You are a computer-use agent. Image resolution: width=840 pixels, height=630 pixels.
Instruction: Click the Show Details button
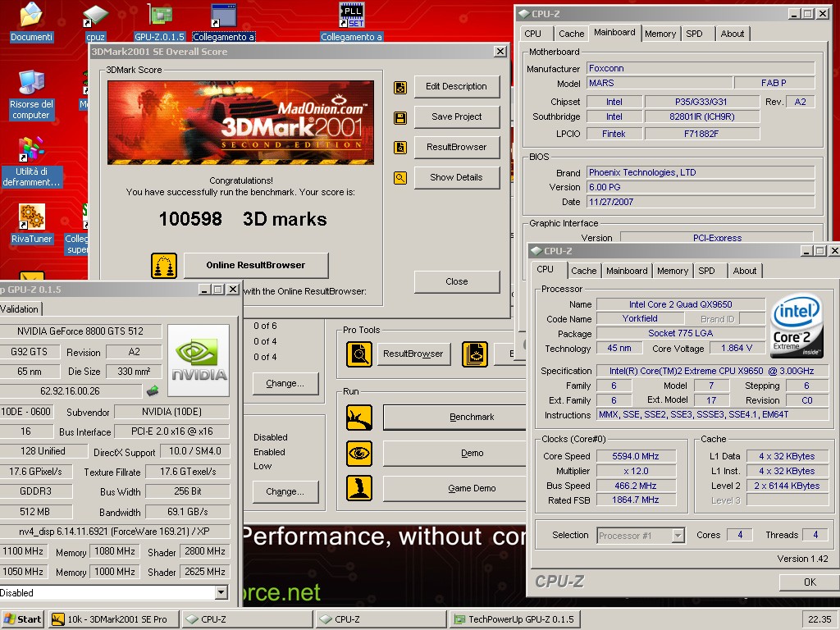[456, 178]
